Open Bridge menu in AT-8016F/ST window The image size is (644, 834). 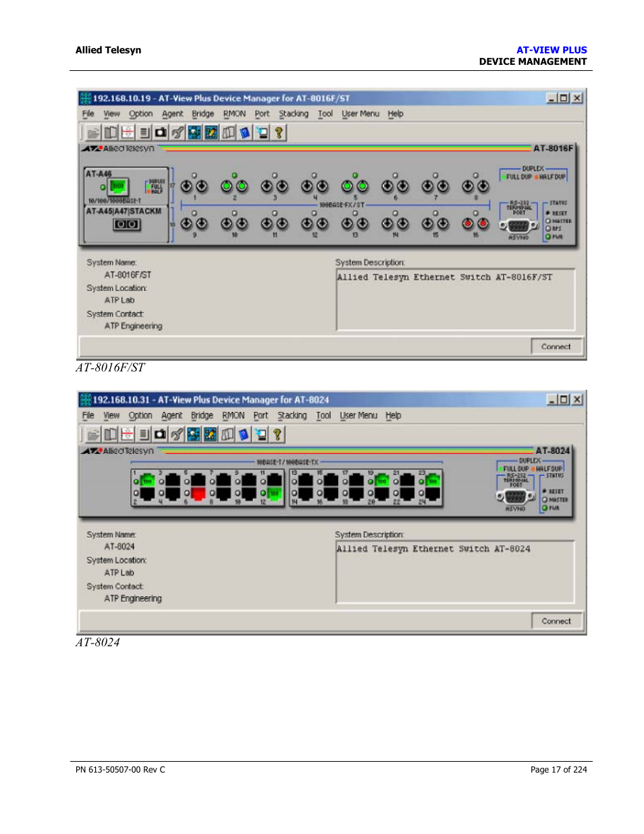click(203, 113)
